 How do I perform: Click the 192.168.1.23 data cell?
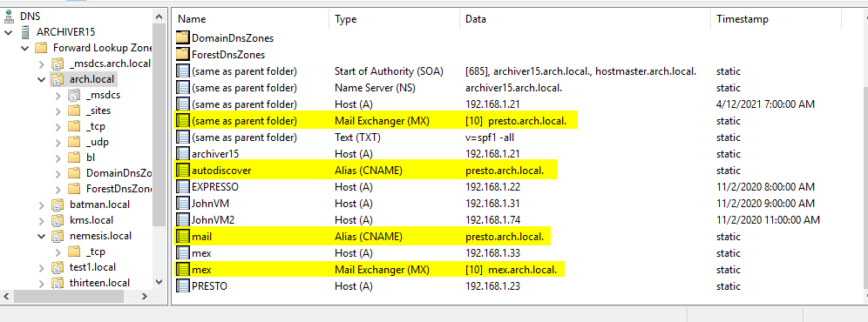tap(492, 286)
